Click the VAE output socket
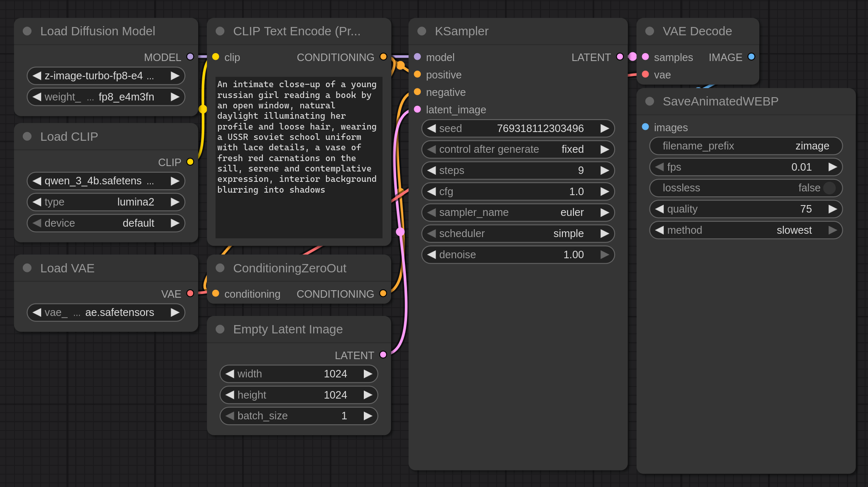 (x=190, y=294)
